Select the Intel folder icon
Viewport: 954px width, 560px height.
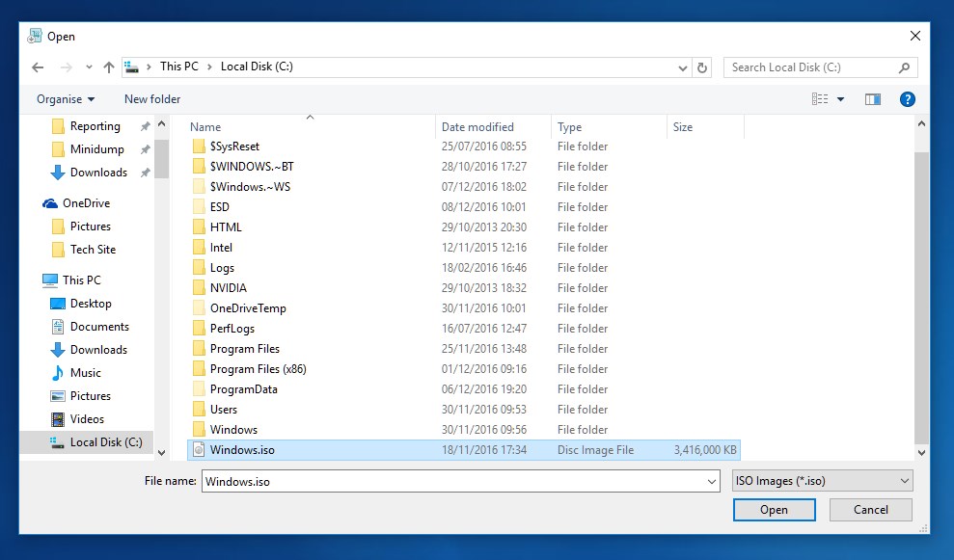(199, 248)
